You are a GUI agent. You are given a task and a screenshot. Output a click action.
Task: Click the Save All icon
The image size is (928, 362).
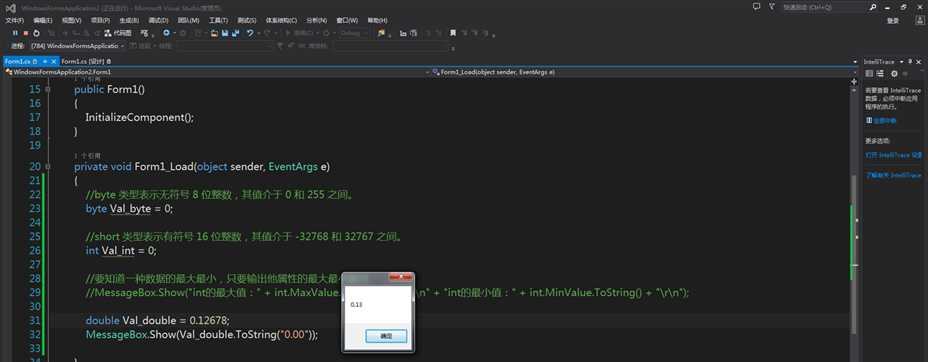(236, 34)
